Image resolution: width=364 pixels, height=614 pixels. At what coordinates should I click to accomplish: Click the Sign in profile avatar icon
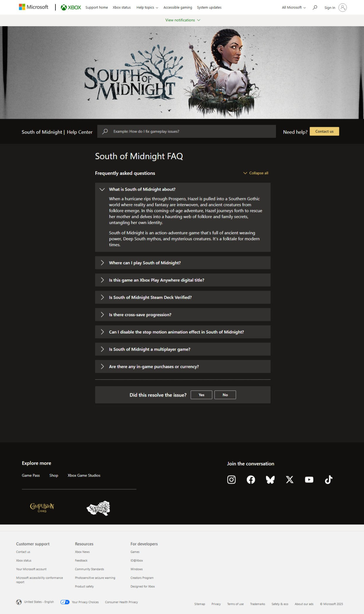point(342,8)
